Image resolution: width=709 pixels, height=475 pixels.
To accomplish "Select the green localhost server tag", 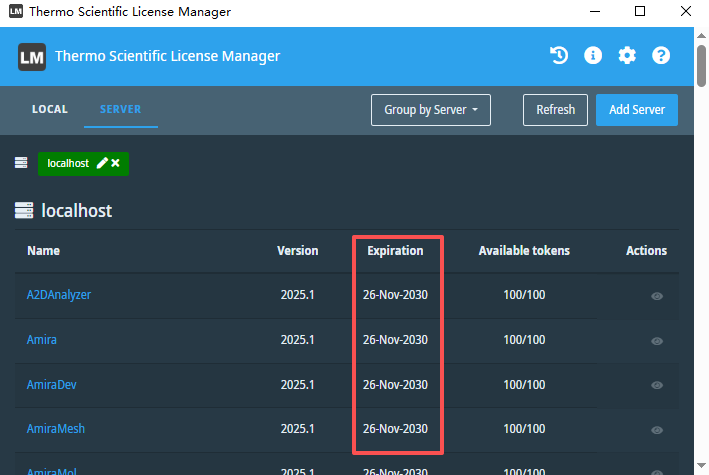I will coord(83,164).
